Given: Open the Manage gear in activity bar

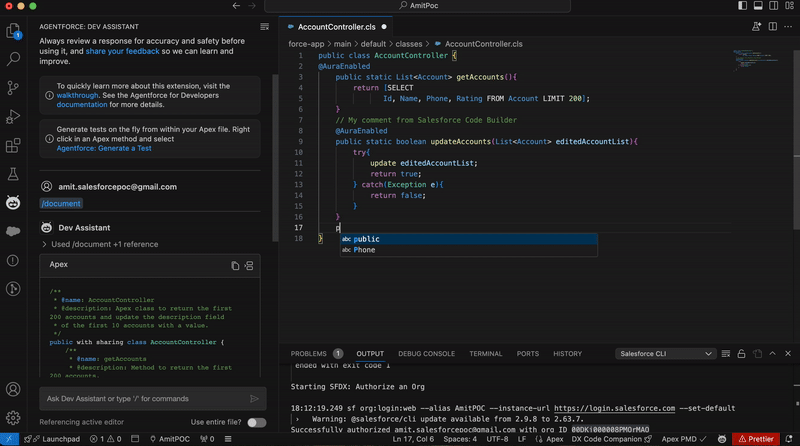Looking at the screenshot, I should [x=13, y=418].
